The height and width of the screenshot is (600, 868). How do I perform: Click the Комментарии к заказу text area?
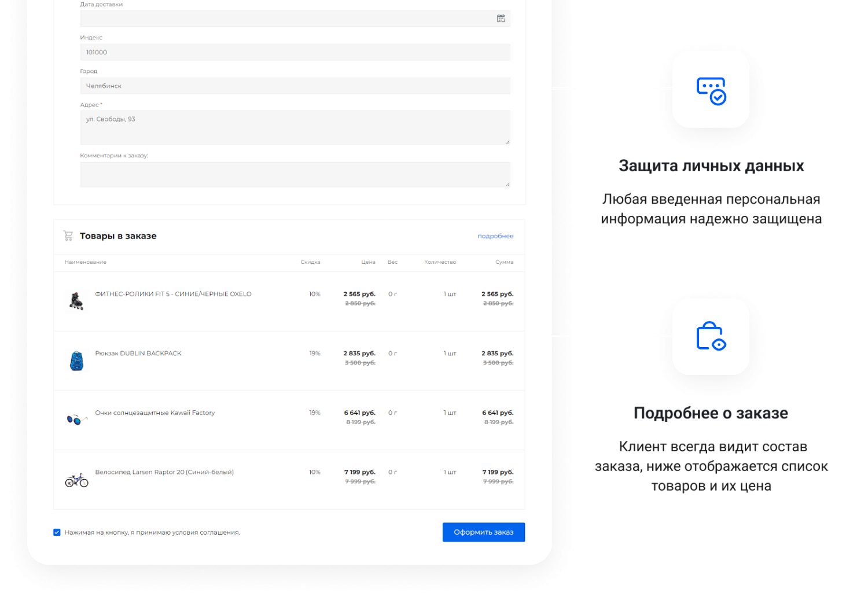tap(295, 174)
